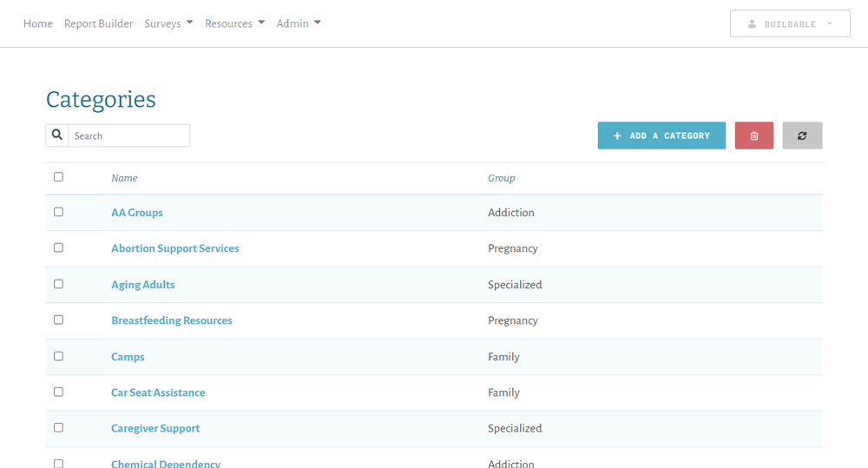Sort by the Group column header
Image resolution: width=868 pixels, height=468 pixels.
(501, 178)
